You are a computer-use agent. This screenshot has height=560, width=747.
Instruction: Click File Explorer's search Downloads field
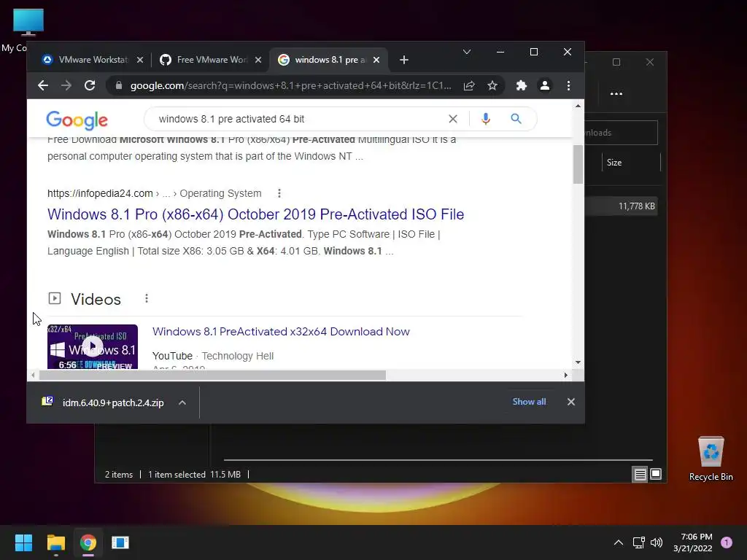click(x=622, y=133)
